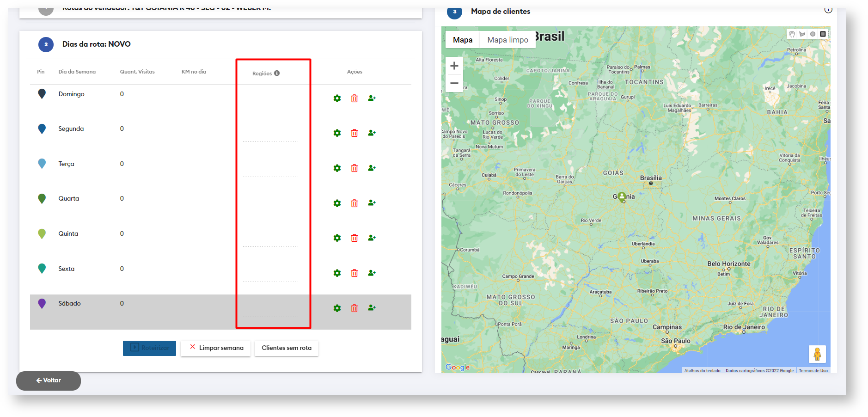Delete the Segunda route day

[355, 133]
